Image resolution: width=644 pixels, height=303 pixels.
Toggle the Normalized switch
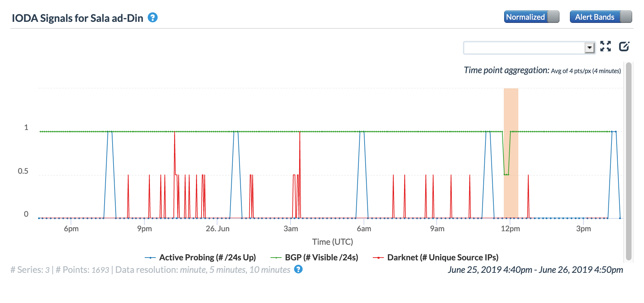(x=531, y=17)
